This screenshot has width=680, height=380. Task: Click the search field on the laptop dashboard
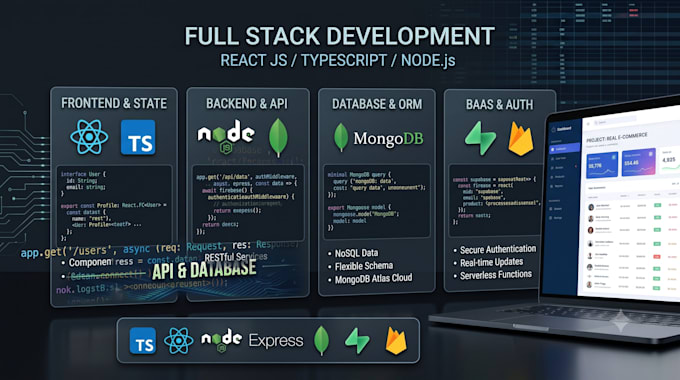615,121
